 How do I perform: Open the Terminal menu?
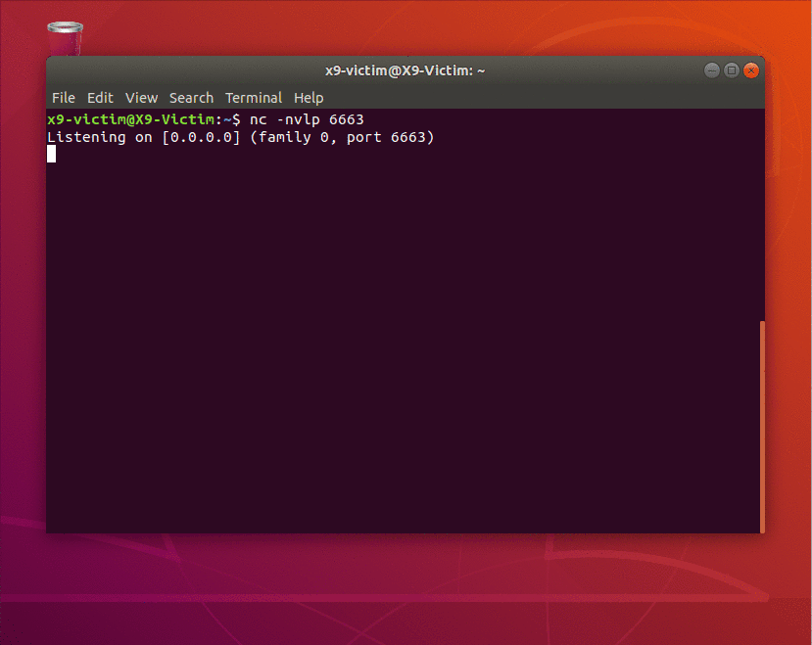(254, 98)
